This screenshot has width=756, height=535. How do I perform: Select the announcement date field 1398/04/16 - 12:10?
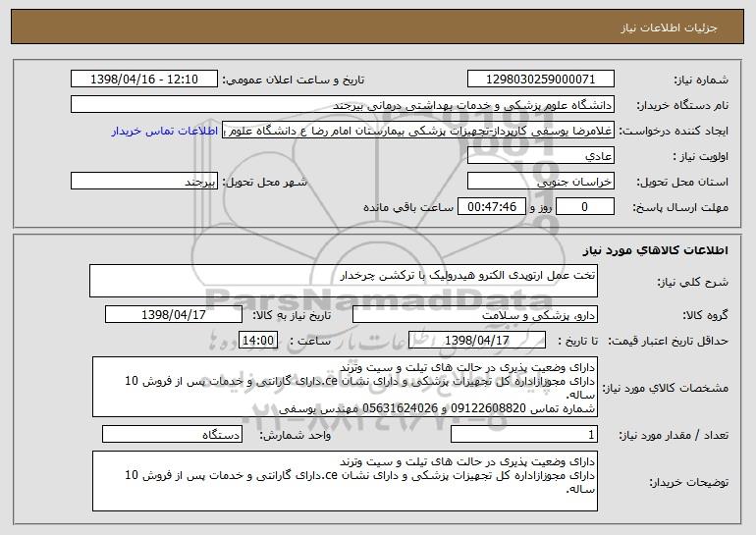pos(144,80)
